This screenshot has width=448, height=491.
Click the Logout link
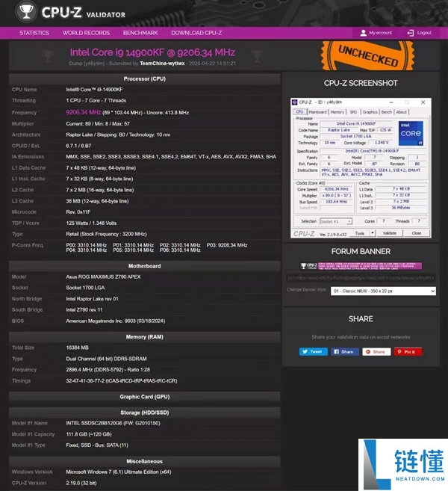(424, 33)
